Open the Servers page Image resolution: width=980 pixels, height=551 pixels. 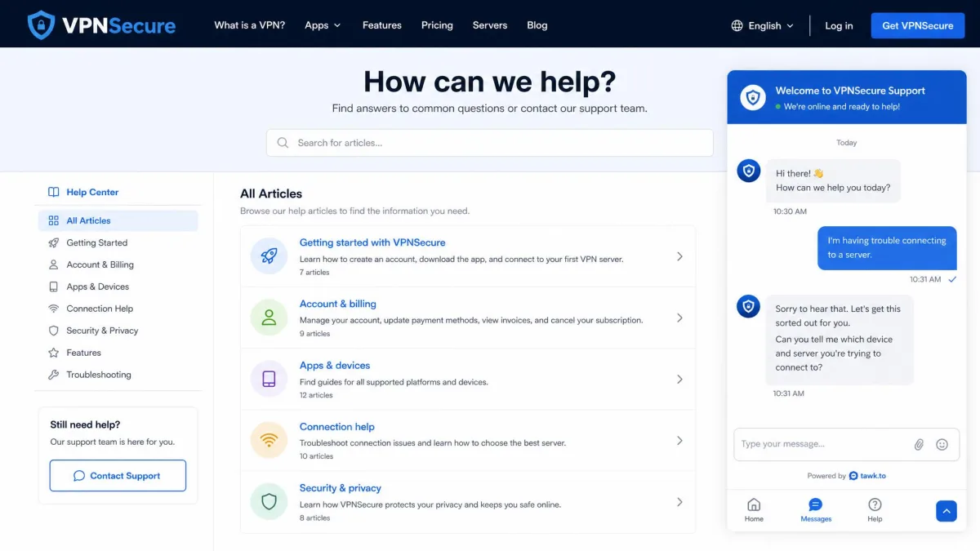[x=490, y=25]
